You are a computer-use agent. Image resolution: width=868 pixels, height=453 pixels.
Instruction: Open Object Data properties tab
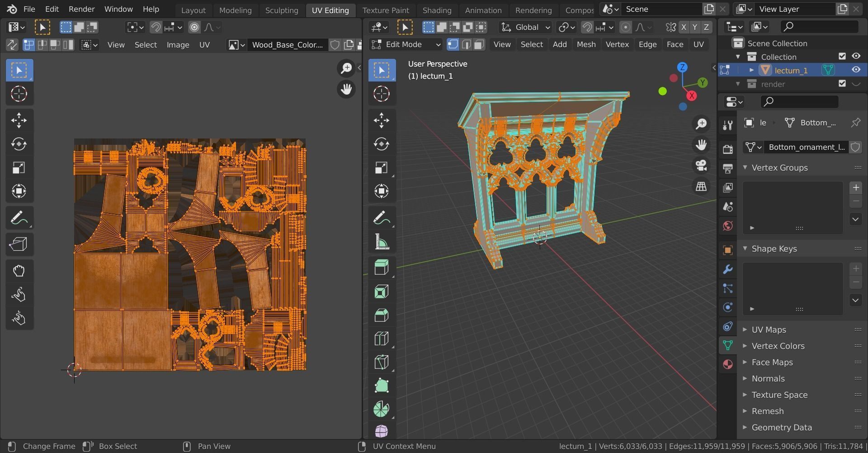[x=727, y=345]
